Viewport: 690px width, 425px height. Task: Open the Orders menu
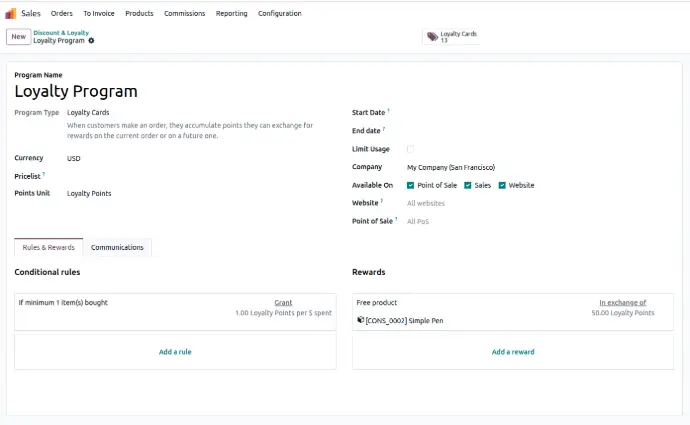pyautogui.click(x=62, y=14)
